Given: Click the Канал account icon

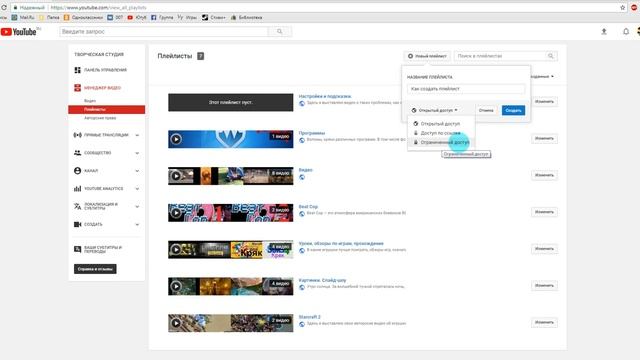Looking at the screenshot, I should (x=78, y=171).
